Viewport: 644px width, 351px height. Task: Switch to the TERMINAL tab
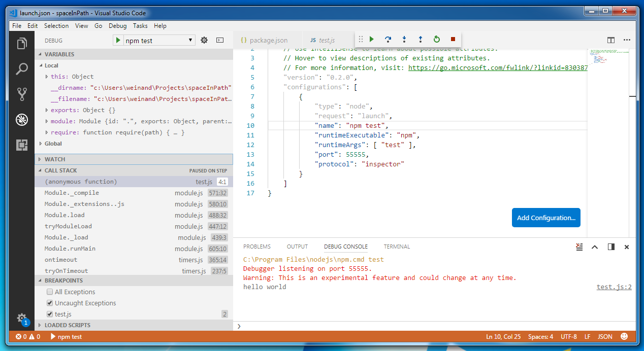click(397, 247)
